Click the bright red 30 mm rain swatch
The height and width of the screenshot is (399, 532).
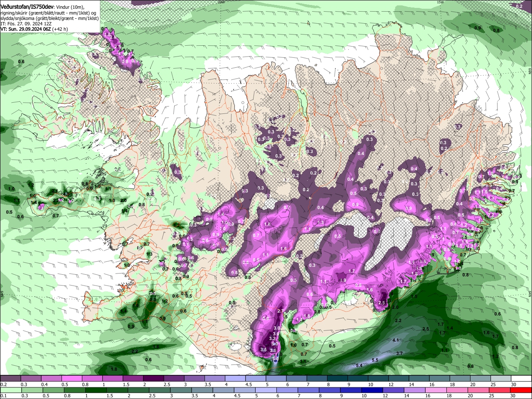pos(522,390)
